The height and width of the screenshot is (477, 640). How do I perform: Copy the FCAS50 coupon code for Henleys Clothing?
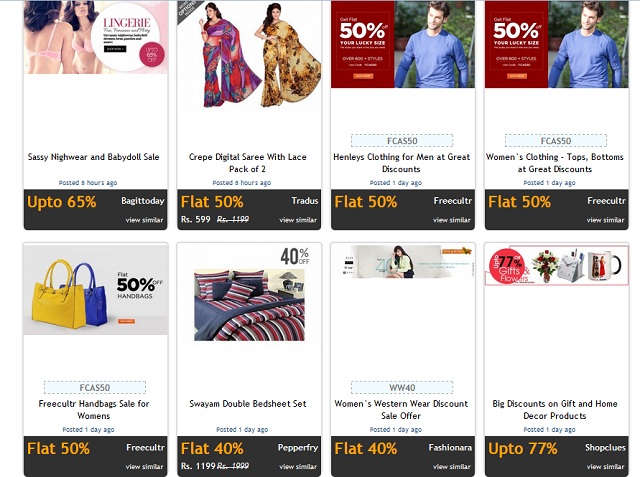[x=402, y=141]
